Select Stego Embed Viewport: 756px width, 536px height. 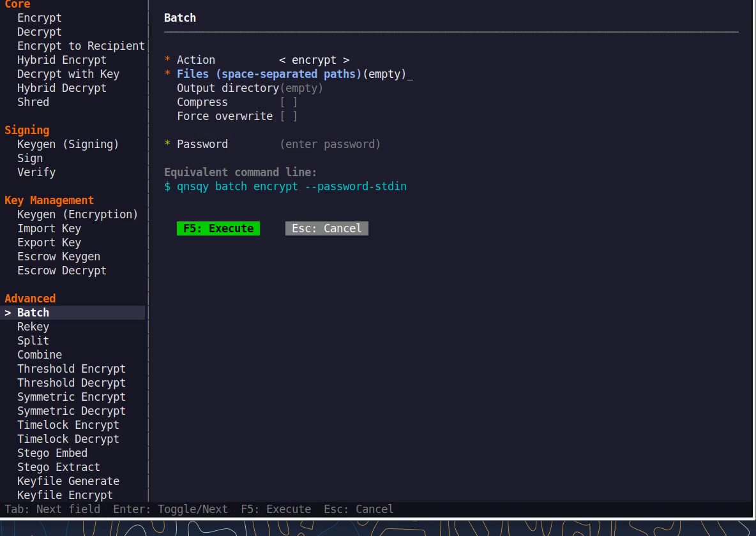pos(52,452)
